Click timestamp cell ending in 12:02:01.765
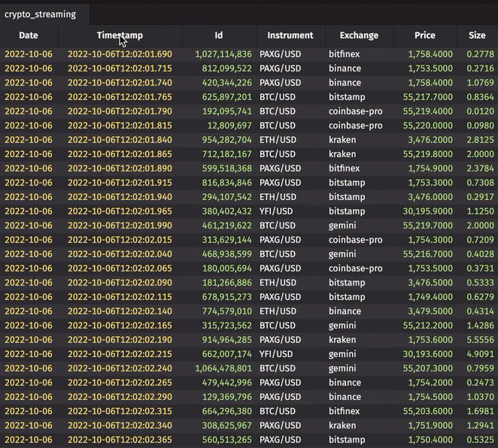The image size is (498, 448). pos(120,97)
